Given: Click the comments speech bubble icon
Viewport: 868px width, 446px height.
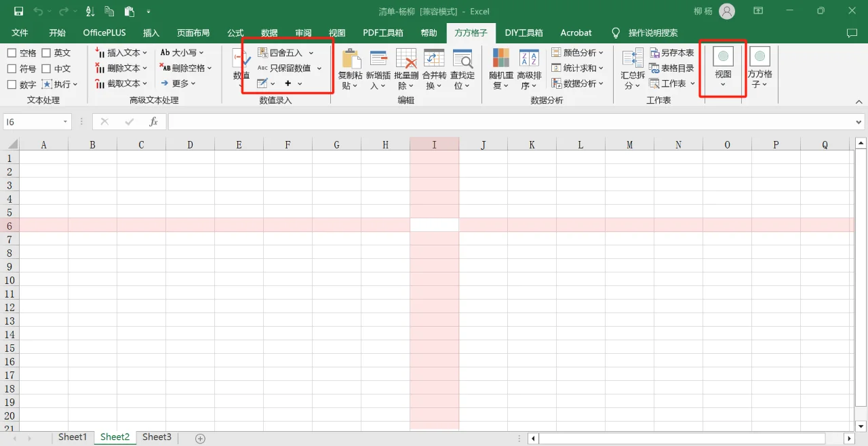Looking at the screenshot, I should (x=852, y=33).
